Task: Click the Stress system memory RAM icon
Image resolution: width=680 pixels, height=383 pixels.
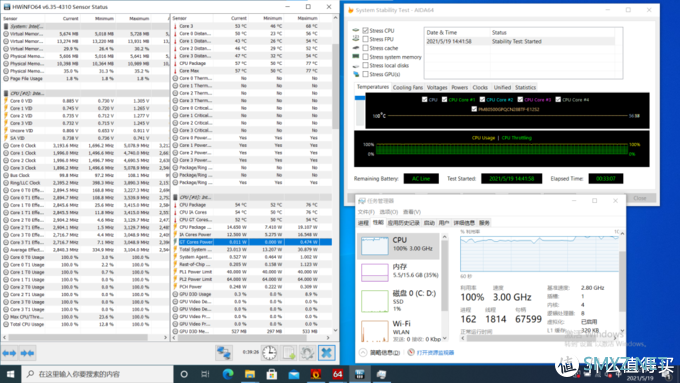Action: [356, 57]
